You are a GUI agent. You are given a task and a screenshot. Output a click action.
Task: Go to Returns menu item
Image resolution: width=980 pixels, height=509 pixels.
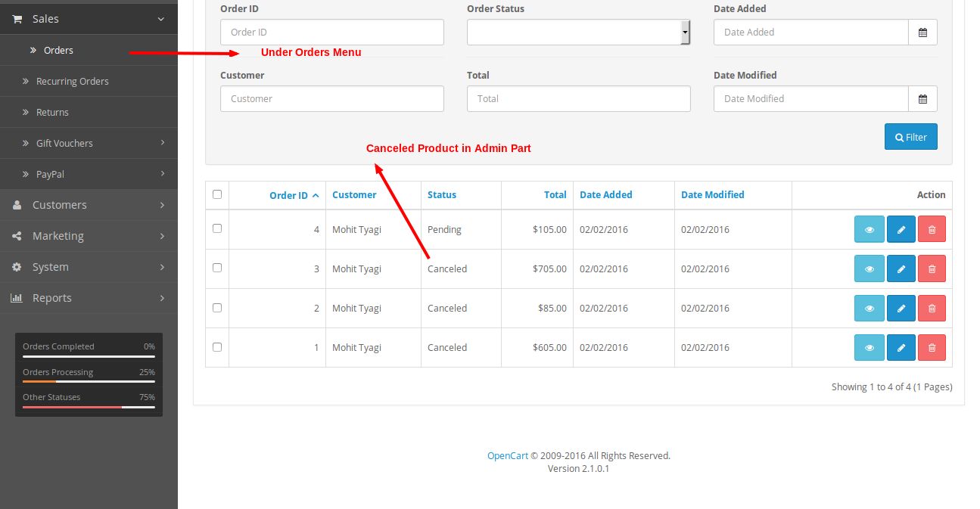tap(89, 112)
